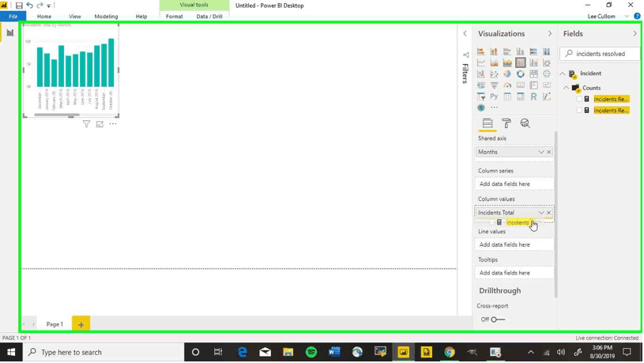
Task: Open the Analytics magnifier tab
Action: pyautogui.click(x=525, y=123)
